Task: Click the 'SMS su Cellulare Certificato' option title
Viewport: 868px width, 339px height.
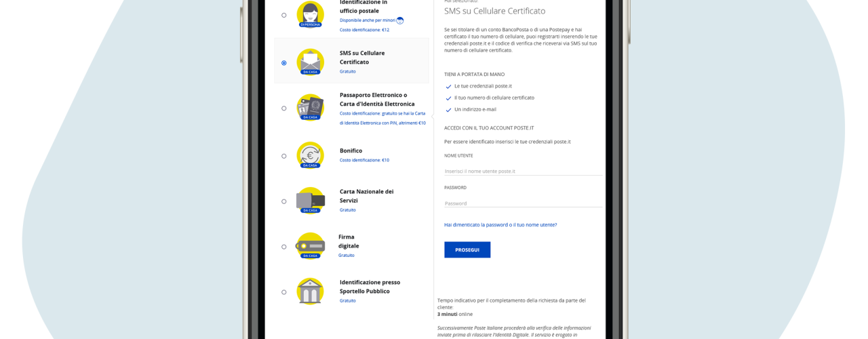Action: (362, 58)
